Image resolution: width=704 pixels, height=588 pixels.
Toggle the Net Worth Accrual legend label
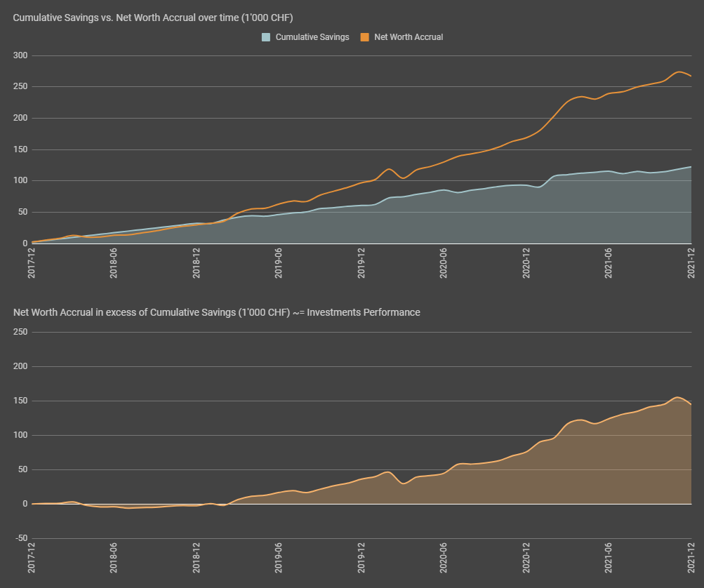[409, 37]
